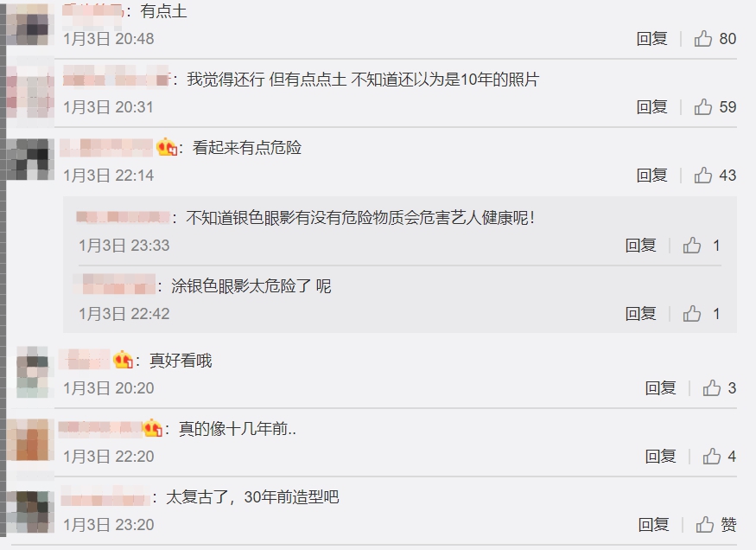Open avatar of '真的像十几年前' commenter
This screenshot has width=756, height=550.
(30, 439)
